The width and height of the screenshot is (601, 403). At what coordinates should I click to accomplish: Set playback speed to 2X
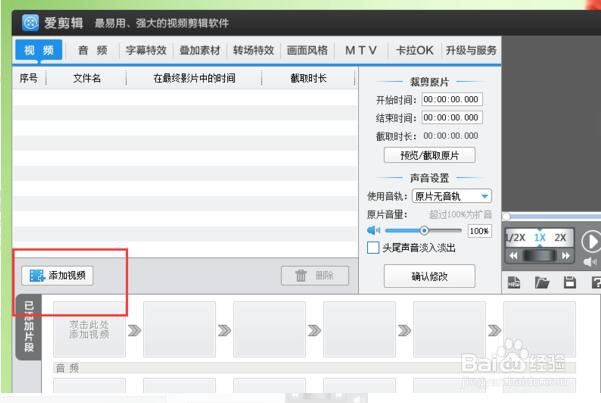(560, 238)
